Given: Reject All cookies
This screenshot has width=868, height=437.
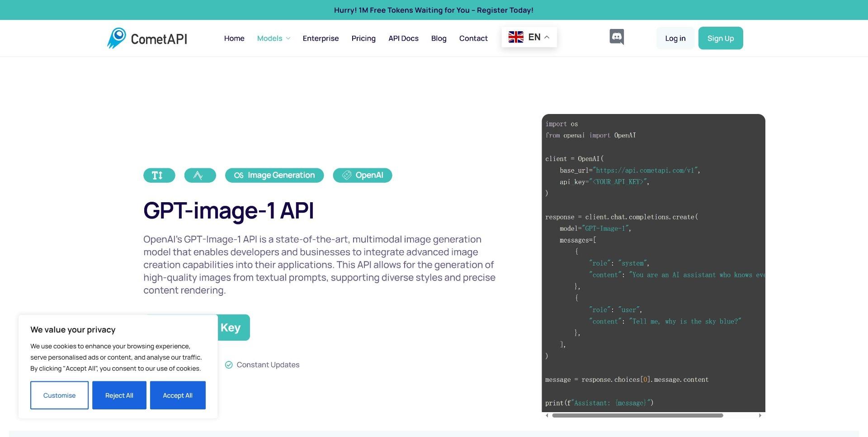Looking at the screenshot, I should 119,395.
